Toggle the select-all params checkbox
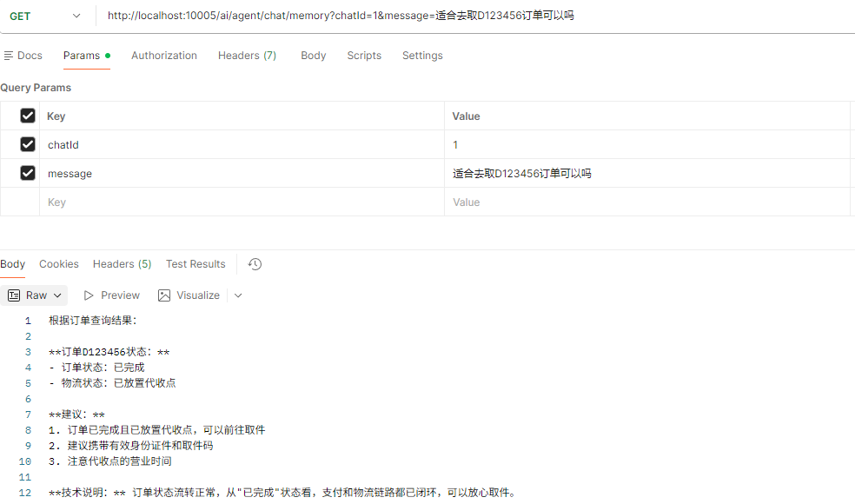This screenshot has width=855, height=504. [28, 116]
